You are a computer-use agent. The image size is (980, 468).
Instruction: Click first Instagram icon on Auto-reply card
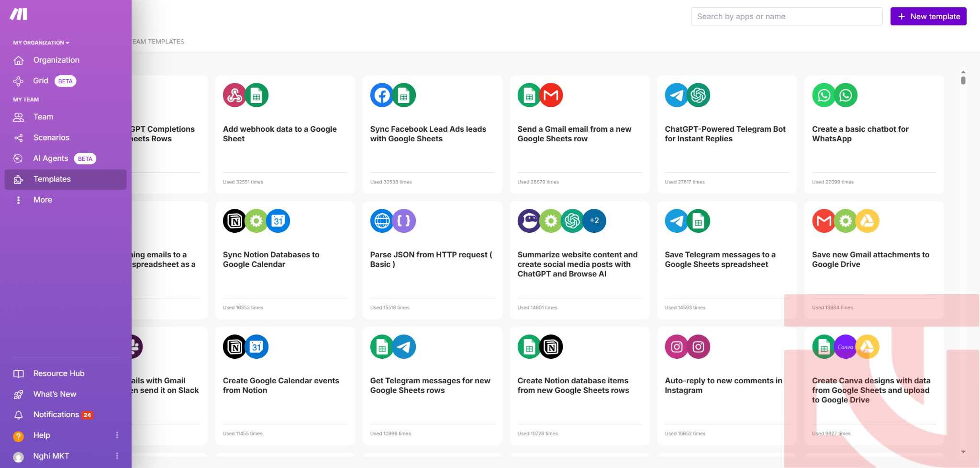pyautogui.click(x=677, y=347)
